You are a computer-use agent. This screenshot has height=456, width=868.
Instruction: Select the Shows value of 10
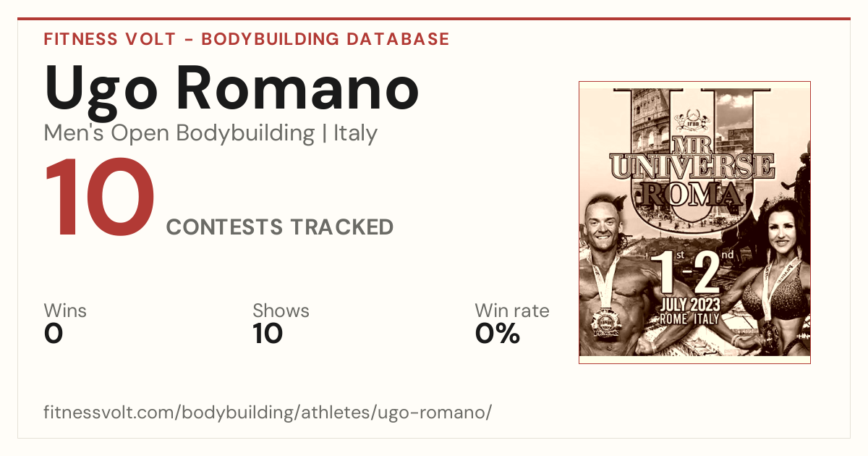point(268,334)
